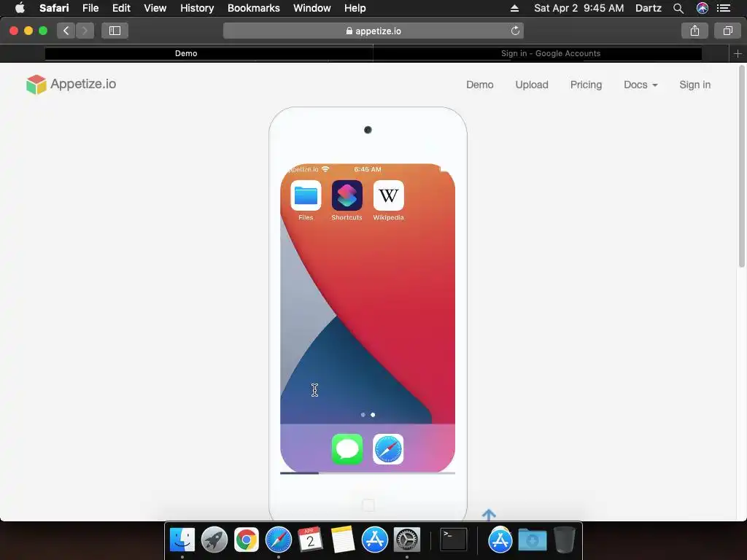Open the Window menu
Screen dimensions: 747x560
(312, 8)
